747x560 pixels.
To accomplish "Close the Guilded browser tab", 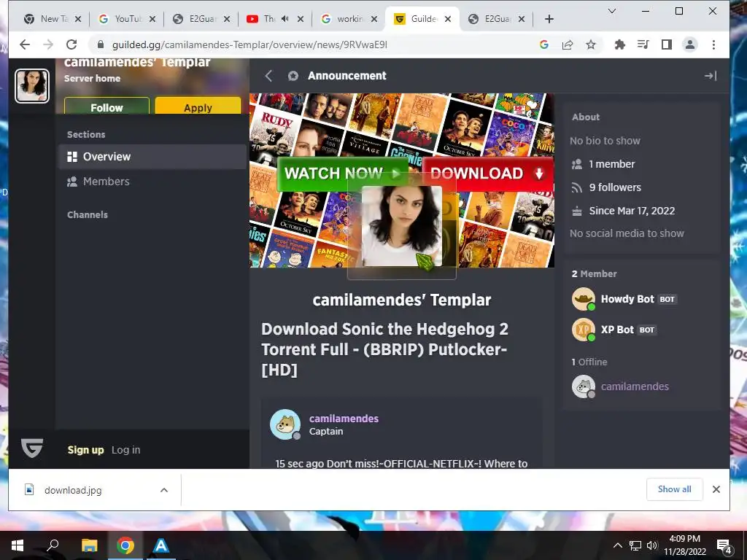I will [x=448, y=19].
